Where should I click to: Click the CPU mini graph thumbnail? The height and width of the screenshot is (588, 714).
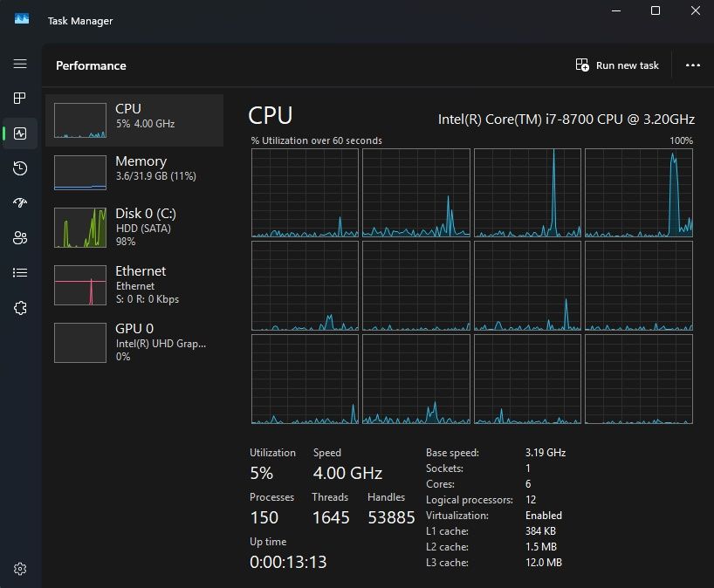80,120
